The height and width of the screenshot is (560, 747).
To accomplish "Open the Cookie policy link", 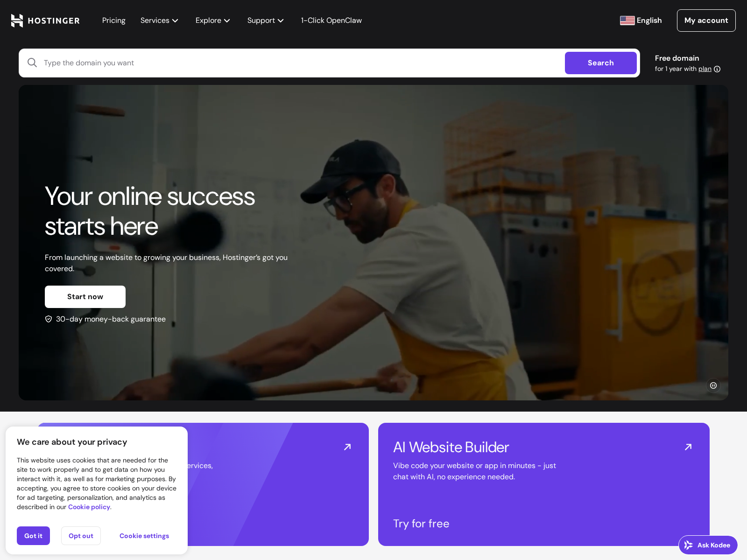I will point(89,507).
